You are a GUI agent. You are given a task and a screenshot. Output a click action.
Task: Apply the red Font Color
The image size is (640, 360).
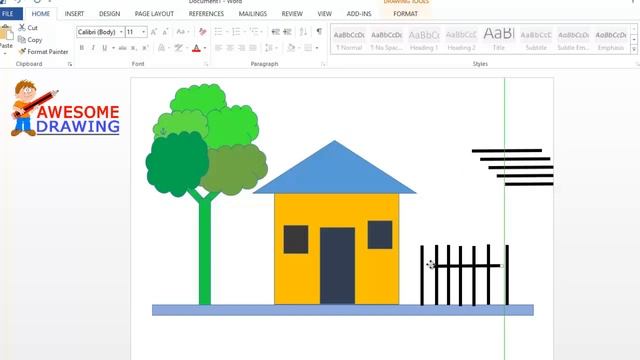[x=196, y=48]
